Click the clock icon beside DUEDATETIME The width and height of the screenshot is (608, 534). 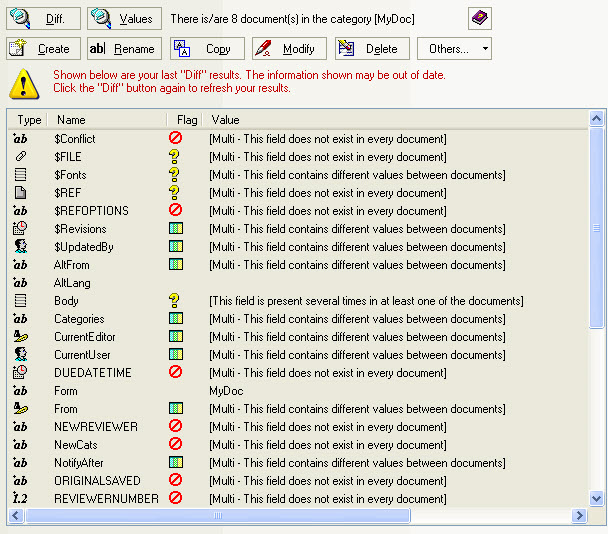tap(20, 373)
